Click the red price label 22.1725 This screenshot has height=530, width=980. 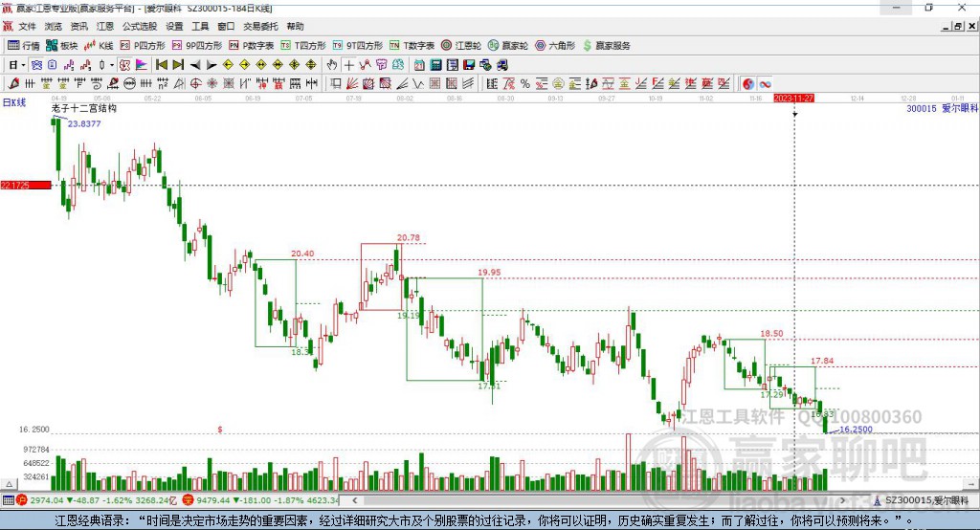tap(26, 185)
